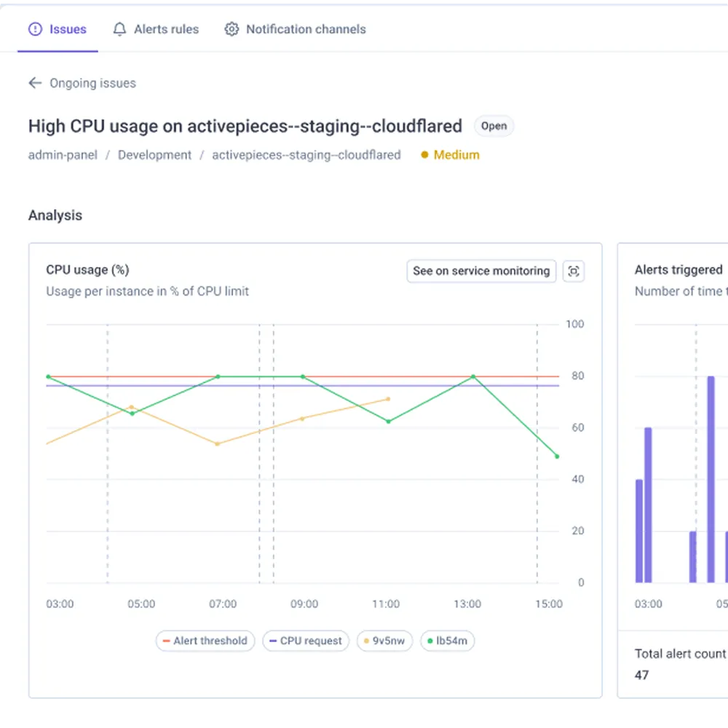Screen dimensions: 728x728
Task: Click the fullscreen focus icon on CPU chart
Action: (x=574, y=271)
